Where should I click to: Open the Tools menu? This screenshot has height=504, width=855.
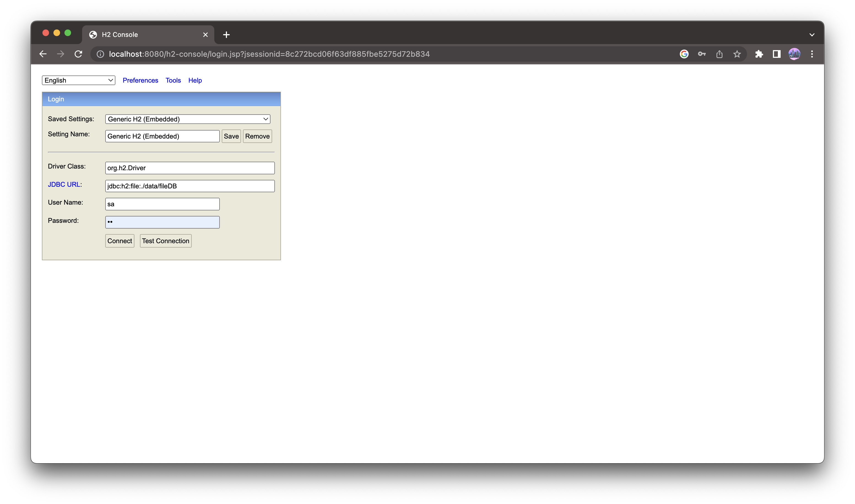coord(173,80)
